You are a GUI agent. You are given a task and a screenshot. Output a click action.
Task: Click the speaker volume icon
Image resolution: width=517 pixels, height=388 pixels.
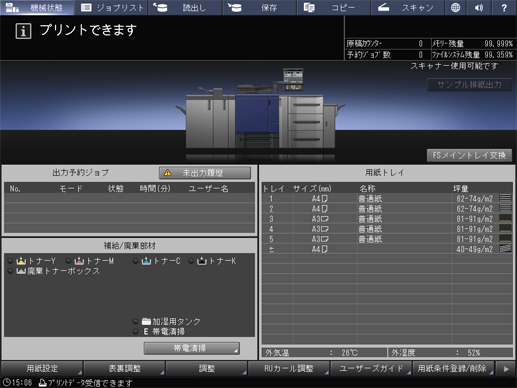pos(479,7)
